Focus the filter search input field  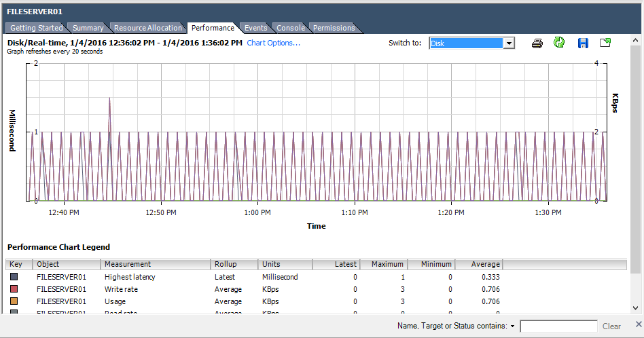tap(558, 326)
